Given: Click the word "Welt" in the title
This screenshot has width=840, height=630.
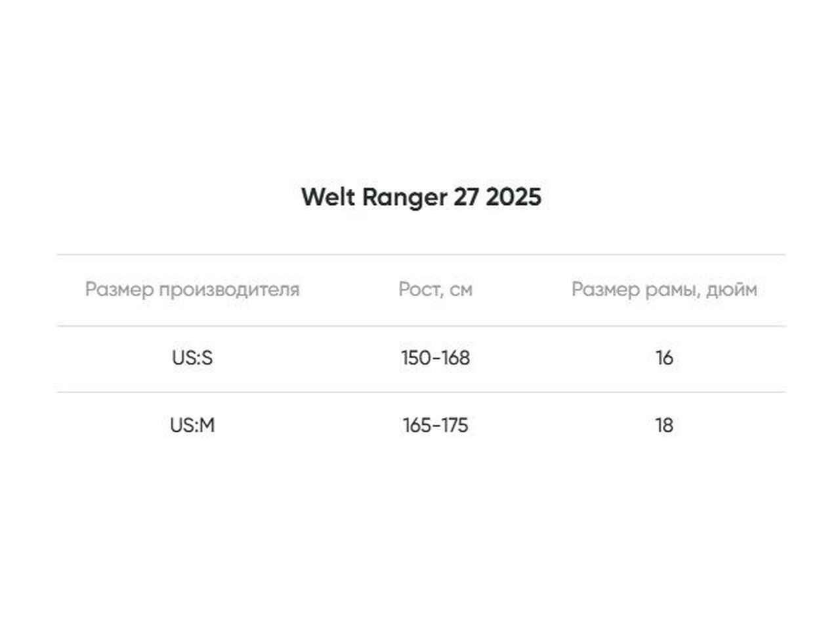Looking at the screenshot, I should 328,197.
